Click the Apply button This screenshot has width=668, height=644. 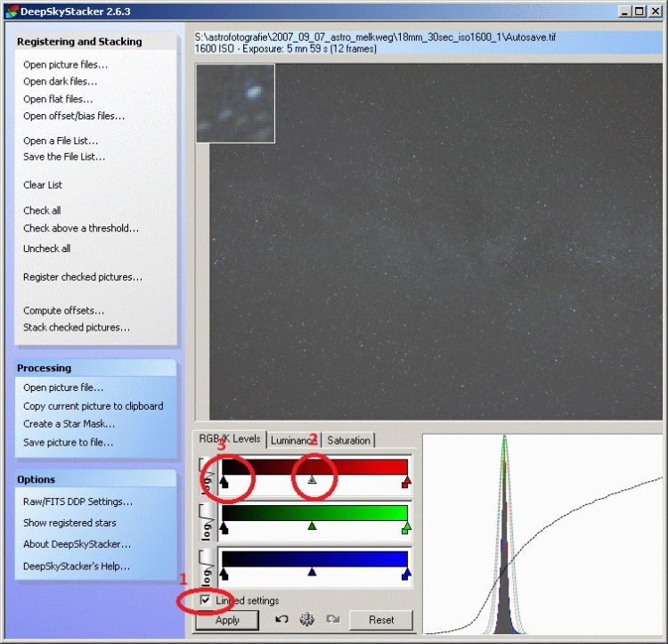coord(227,620)
